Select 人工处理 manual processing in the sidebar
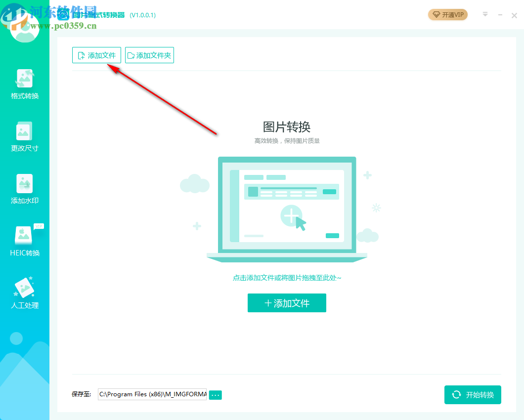Screen dimensions: 524x420 [x=24, y=294]
